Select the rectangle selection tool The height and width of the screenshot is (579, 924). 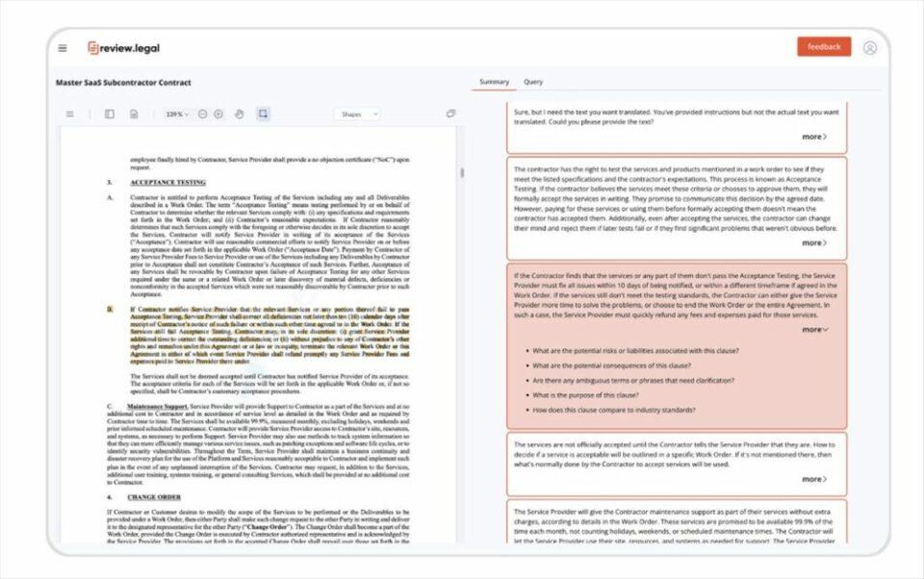(263, 113)
